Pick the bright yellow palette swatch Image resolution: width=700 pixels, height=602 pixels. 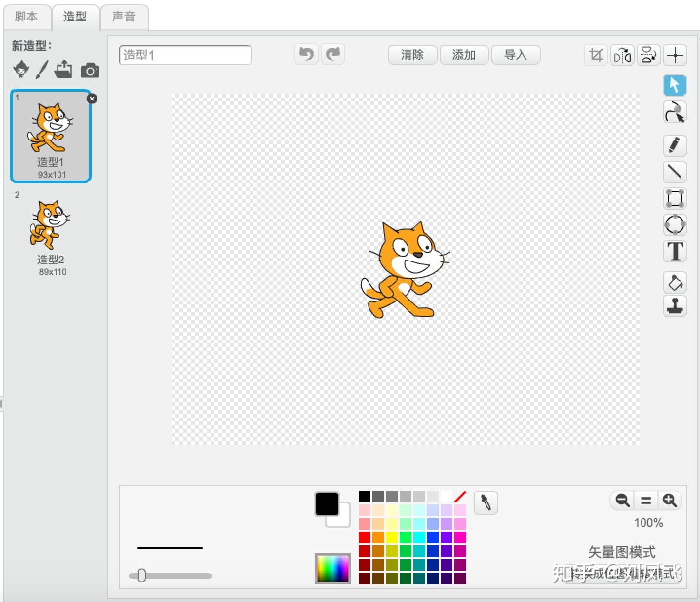click(392, 538)
